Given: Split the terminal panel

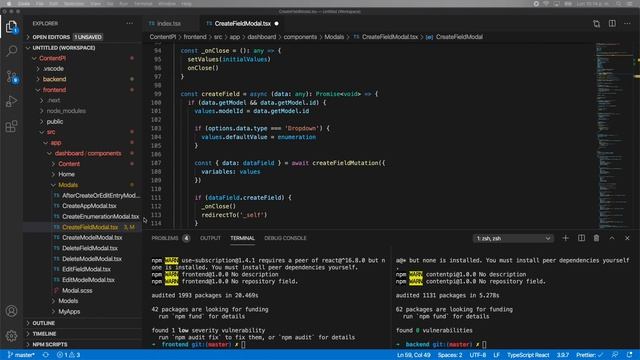Looking at the screenshot, I should (x=581, y=238).
